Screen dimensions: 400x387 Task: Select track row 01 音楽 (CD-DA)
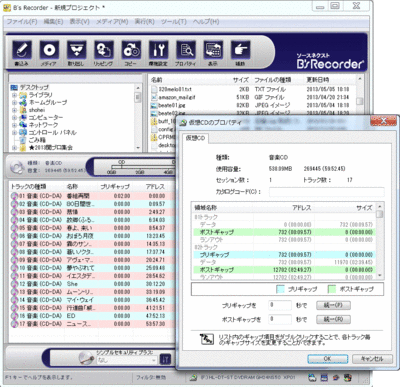92,196
